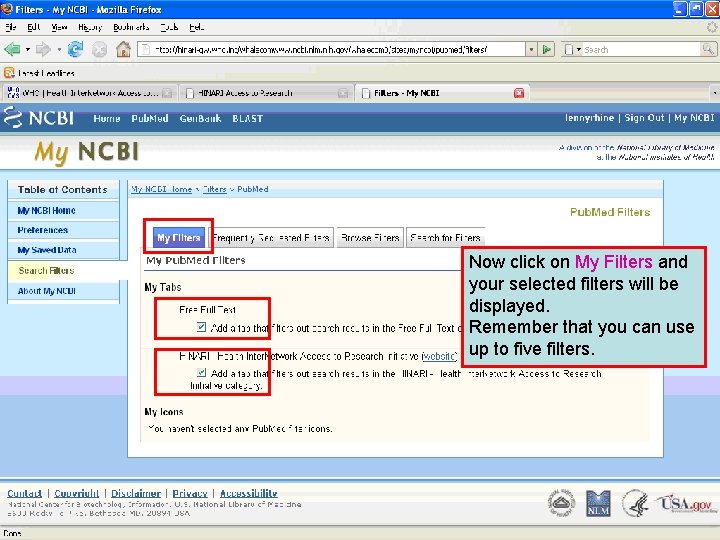Click the browser Back arrow button
The image size is (720, 540).
[12, 49]
